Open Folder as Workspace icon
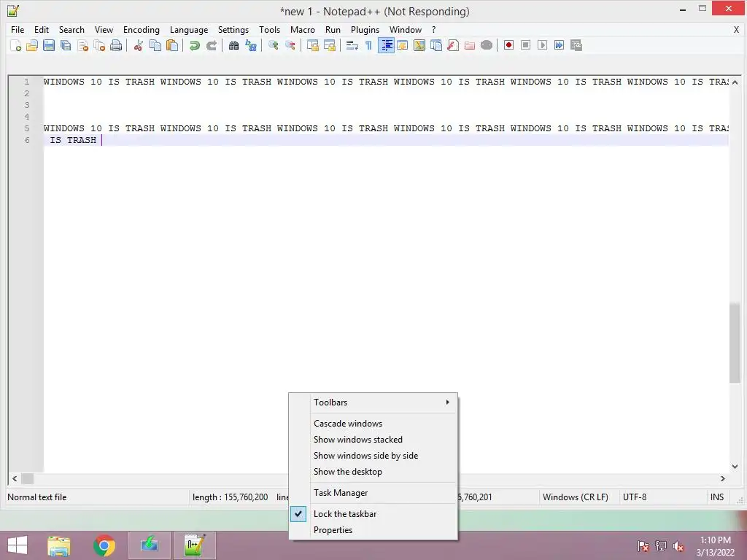Viewport: 747px width, 560px height. [x=470, y=45]
